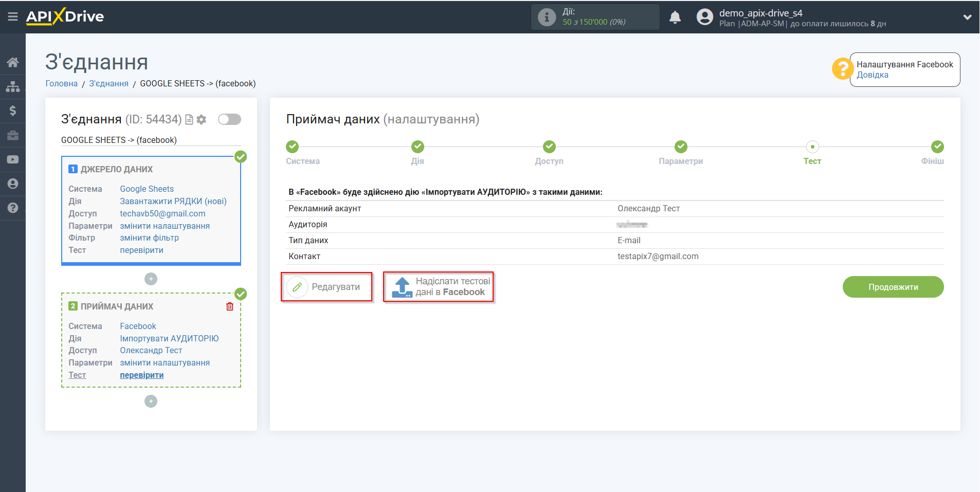Click Олександр Тест access link
The image size is (980, 492).
(151, 350)
